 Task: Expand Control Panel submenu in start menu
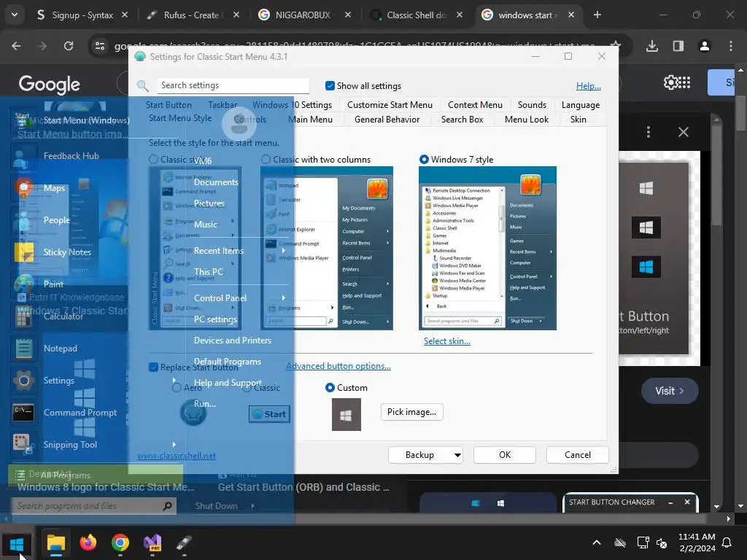pos(284,297)
